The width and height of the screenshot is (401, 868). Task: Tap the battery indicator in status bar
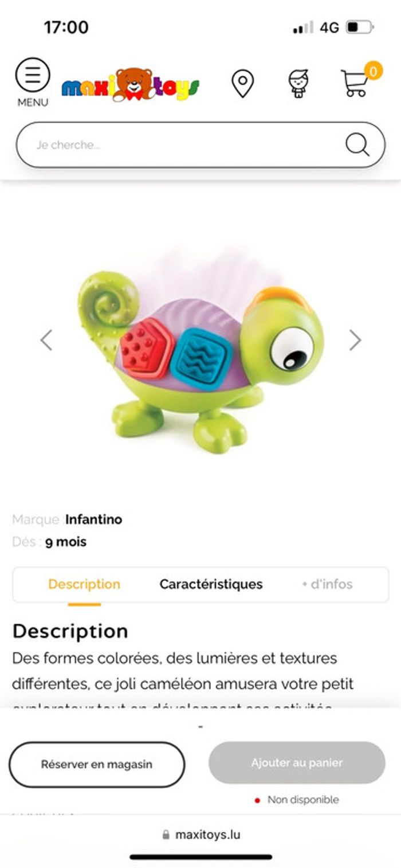(x=359, y=27)
